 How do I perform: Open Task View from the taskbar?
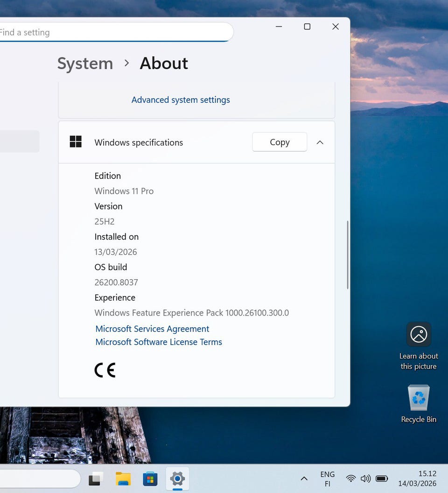tap(96, 479)
